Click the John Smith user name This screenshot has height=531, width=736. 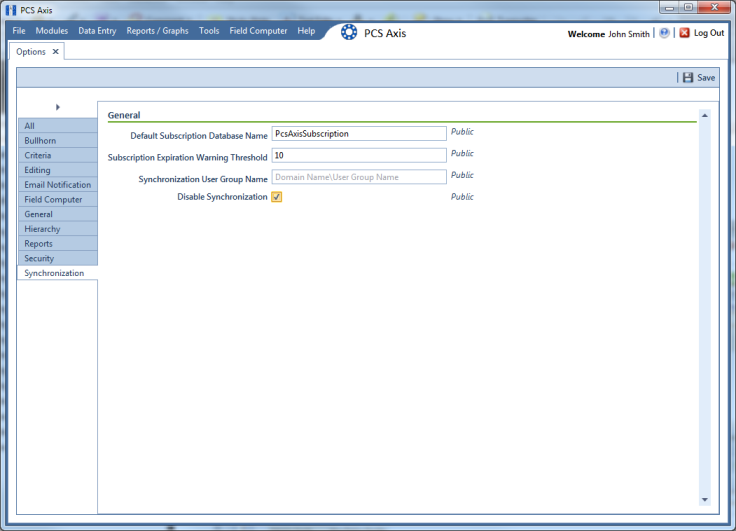629,34
